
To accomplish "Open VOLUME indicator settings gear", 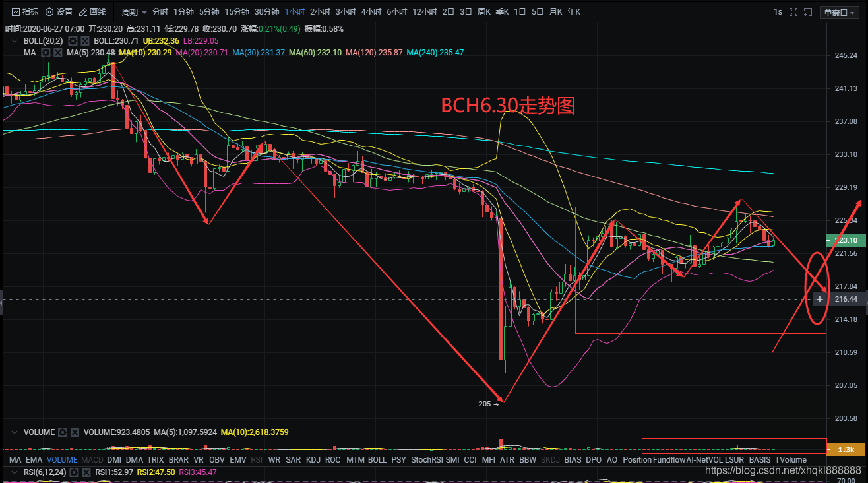I will coord(63,432).
